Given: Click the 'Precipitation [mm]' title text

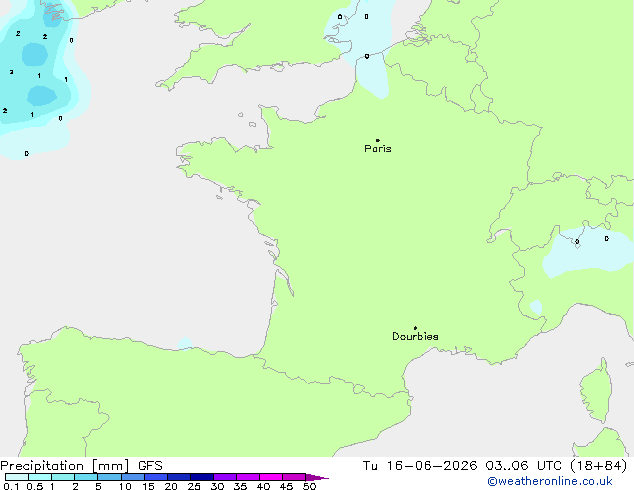Looking at the screenshot, I should (x=65, y=466).
